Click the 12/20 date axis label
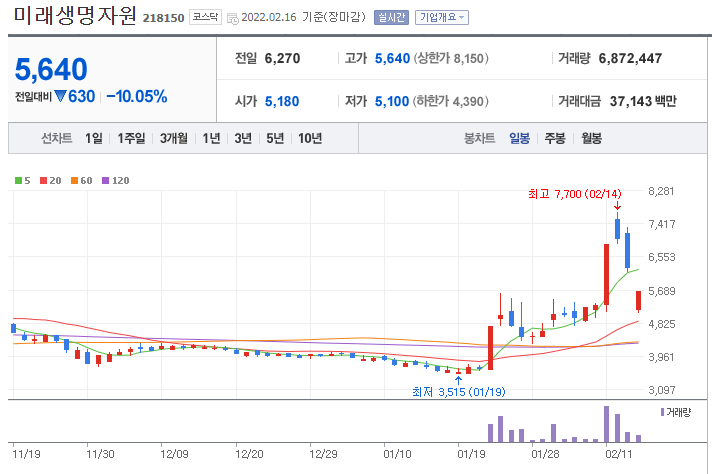Image resolution: width=712 pixels, height=474 pixels. pos(249,454)
